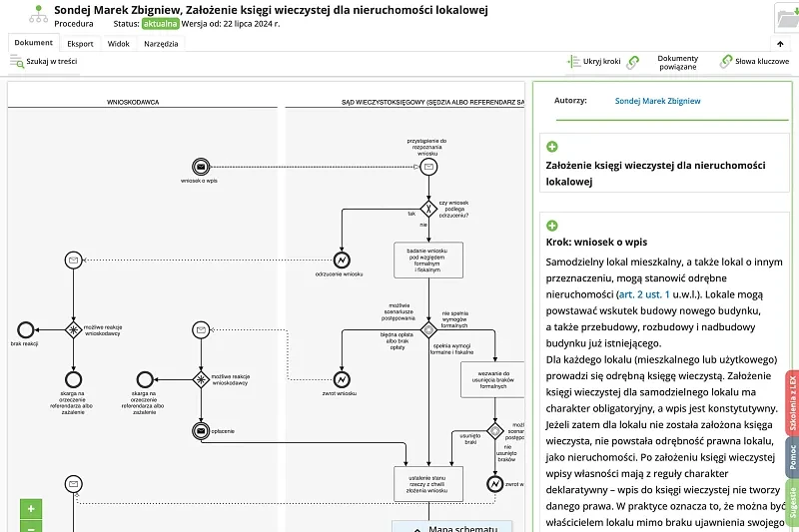This screenshot has width=799, height=532.
Task: Open the Pomoc side tab
Action: pos(792,457)
